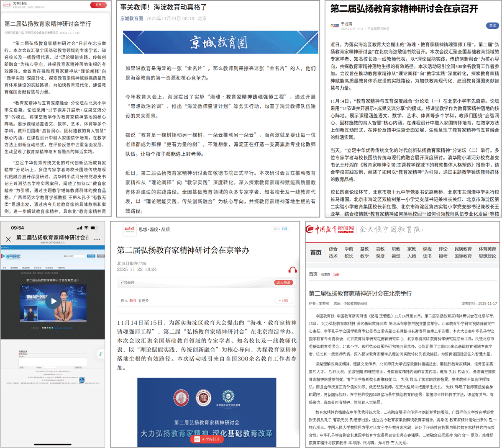Select the 技术 nav item
Image resolution: width=502 pixels, height=448 pixels.
(x=333, y=256)
